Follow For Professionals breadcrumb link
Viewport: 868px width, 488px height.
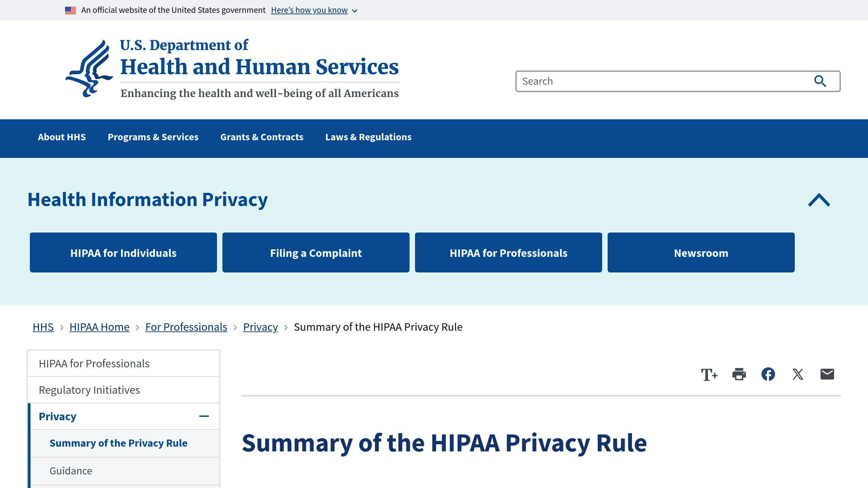(186, 327)
